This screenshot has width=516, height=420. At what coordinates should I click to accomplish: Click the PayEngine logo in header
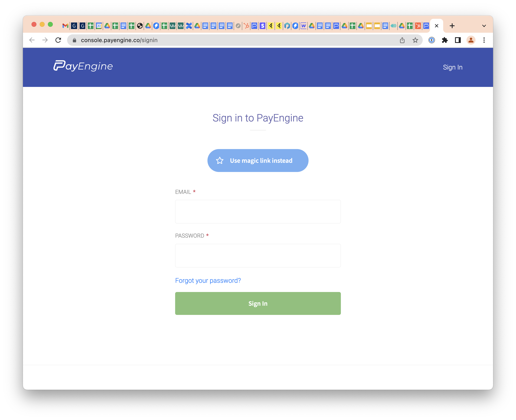[83, 66]
